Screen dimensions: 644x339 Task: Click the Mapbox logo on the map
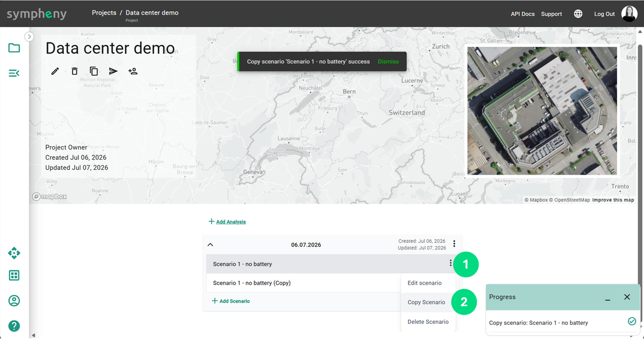tap(49, 196)
